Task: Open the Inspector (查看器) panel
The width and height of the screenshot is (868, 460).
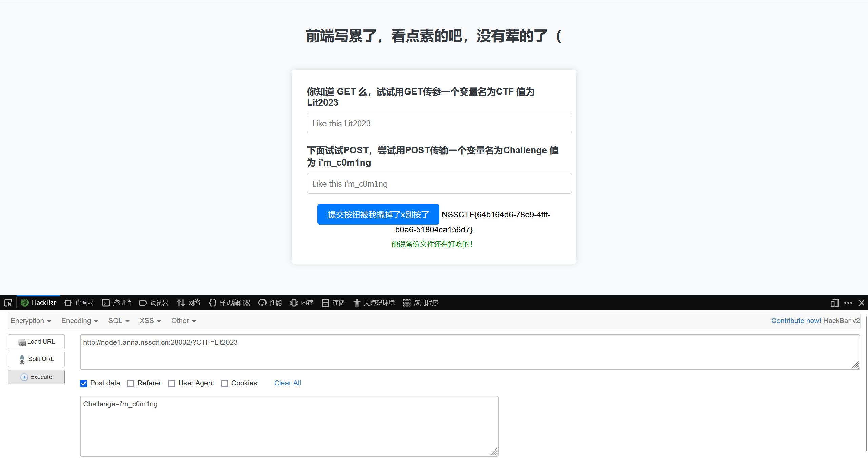Action: 79,303
